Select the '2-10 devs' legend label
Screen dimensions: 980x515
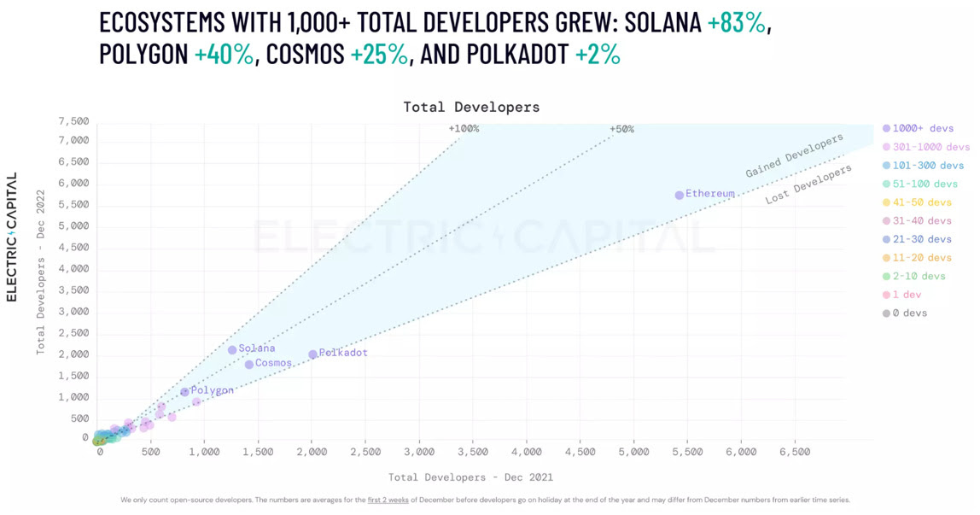[x=919, y=276]
